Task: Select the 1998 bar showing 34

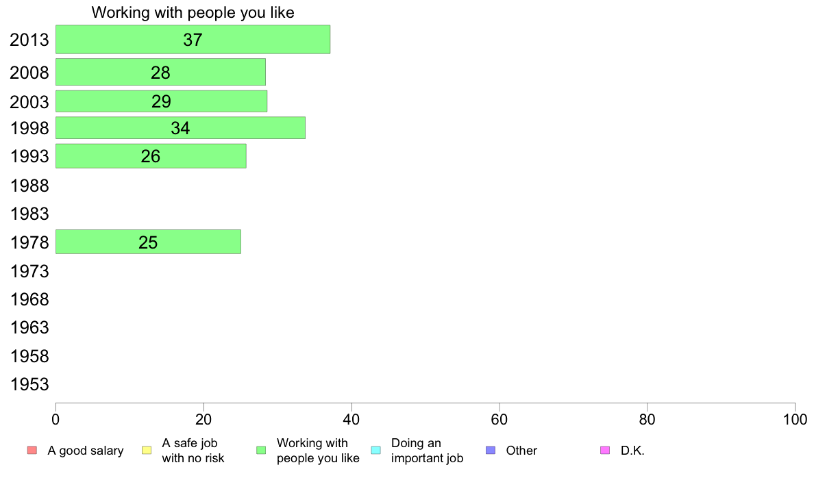Action: tap(180, 127)
